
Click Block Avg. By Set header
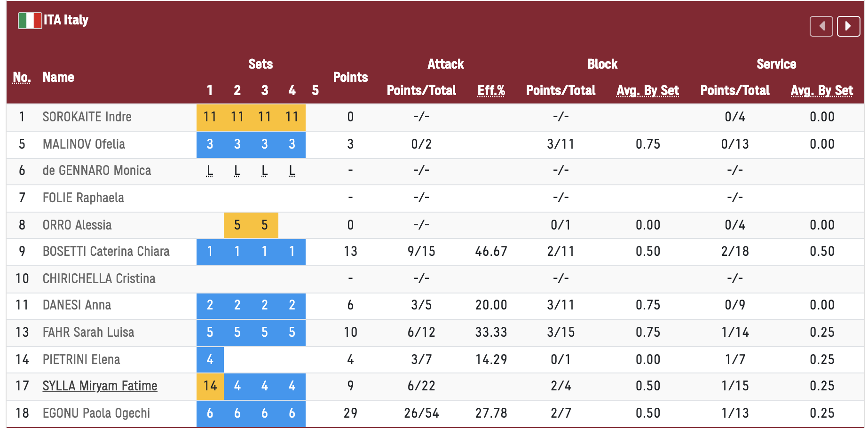(x=647, y=90)
